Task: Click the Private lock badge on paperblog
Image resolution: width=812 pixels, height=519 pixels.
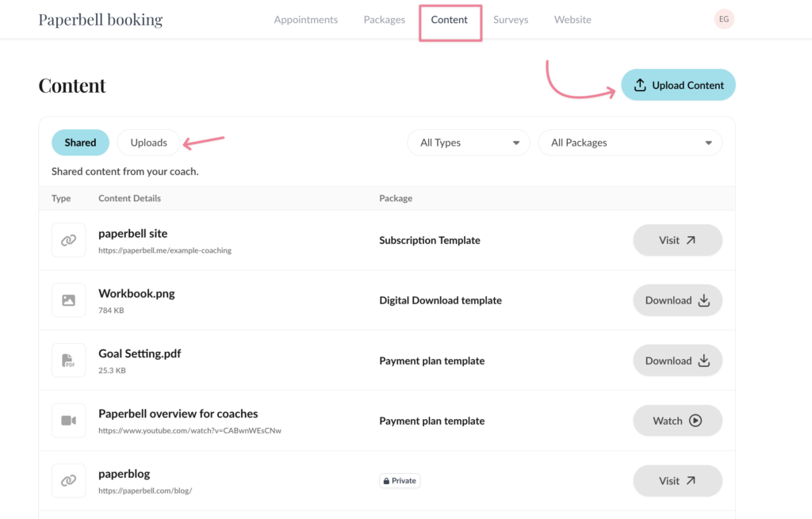Action: click(400, 480)
